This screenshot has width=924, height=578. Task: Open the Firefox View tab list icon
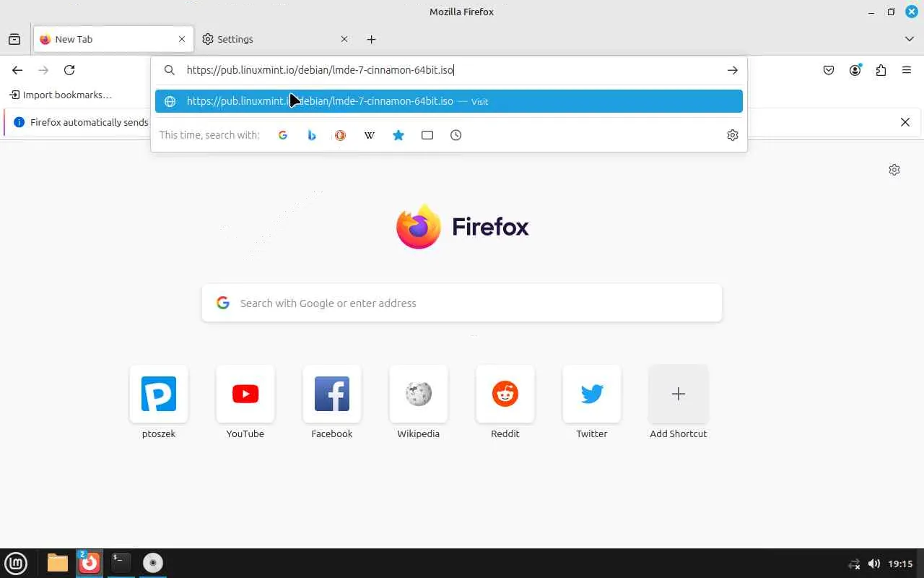(14, 39)
